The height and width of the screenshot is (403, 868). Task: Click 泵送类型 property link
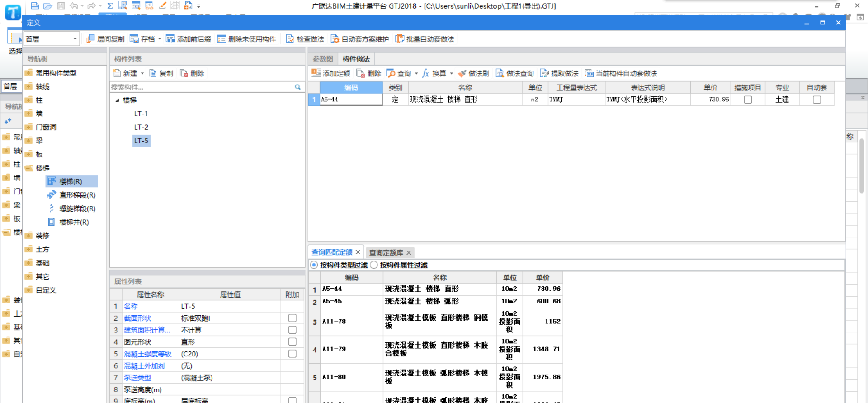[x=137, y=377]
